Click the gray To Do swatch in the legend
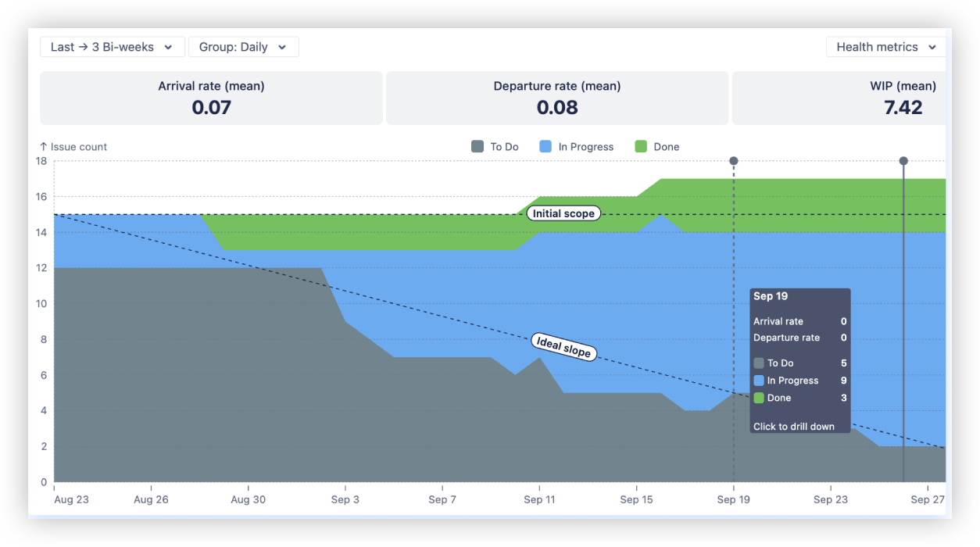This screenshot has height=547, width=980. click(x=477, y=146)
